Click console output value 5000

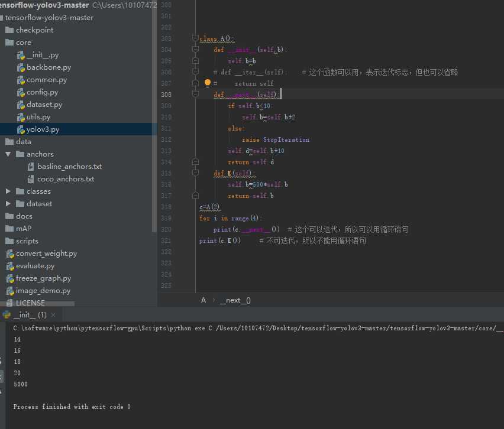coord(21,384)
